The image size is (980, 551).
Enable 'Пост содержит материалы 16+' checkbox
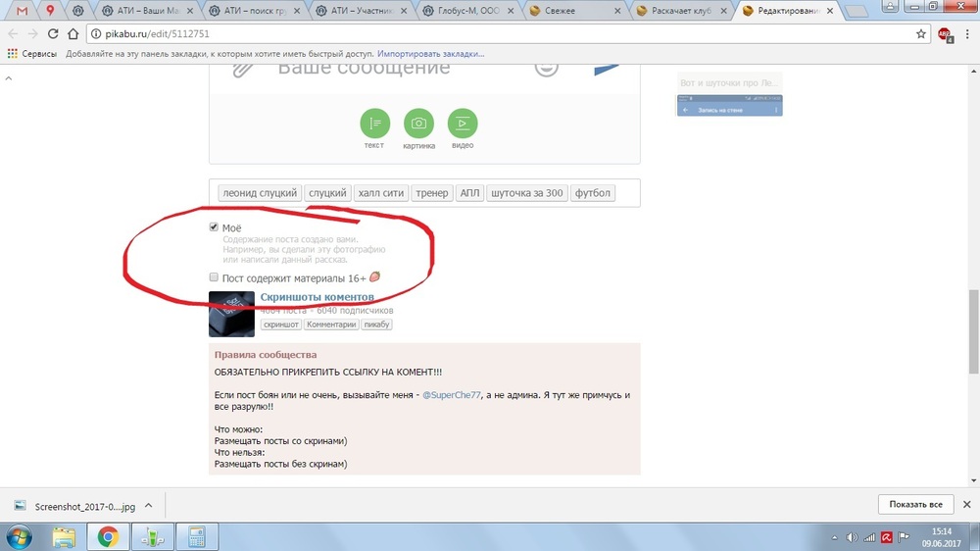(214, 277)
